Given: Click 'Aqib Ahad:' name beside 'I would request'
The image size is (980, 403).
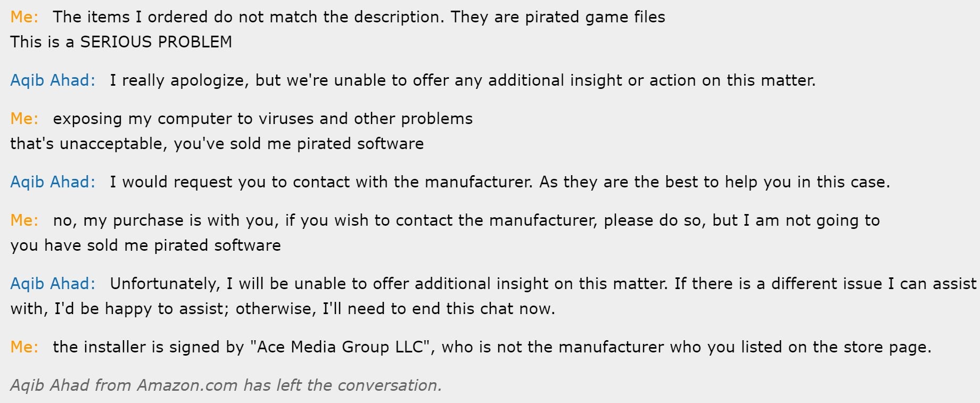Looking at the screenshot, I should (x=53, y=182).
